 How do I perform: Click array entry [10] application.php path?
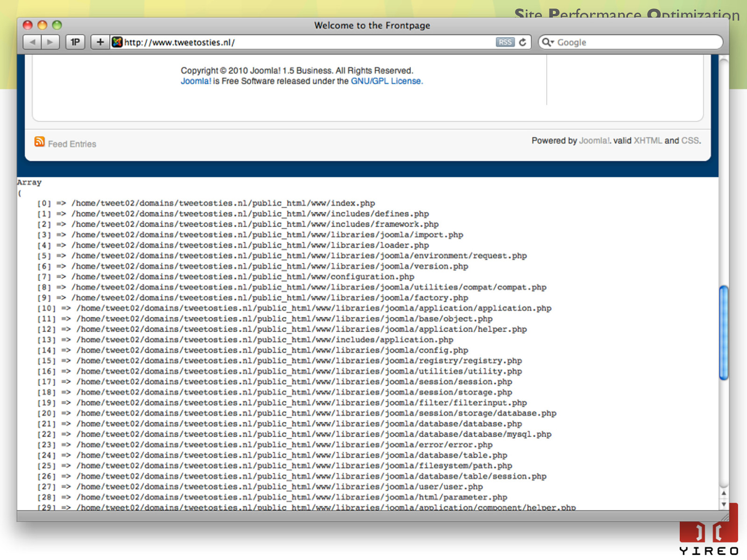[x=314, y=308]
